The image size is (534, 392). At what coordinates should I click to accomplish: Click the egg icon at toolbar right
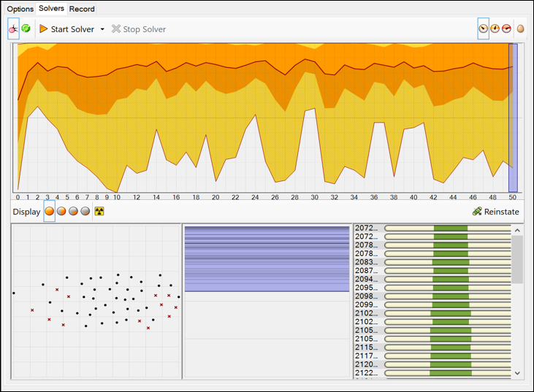pos(521,29)
